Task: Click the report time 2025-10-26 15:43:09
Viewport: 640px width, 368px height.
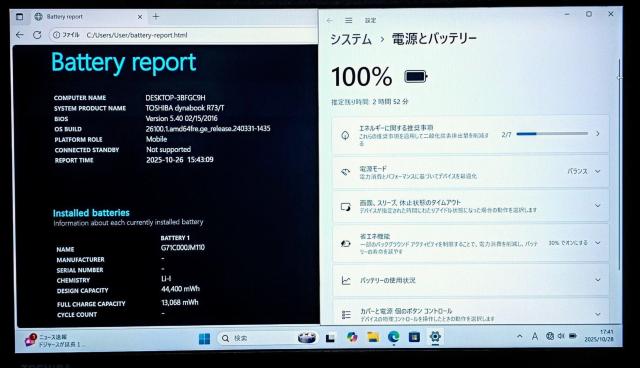Action: click(180, 160)
